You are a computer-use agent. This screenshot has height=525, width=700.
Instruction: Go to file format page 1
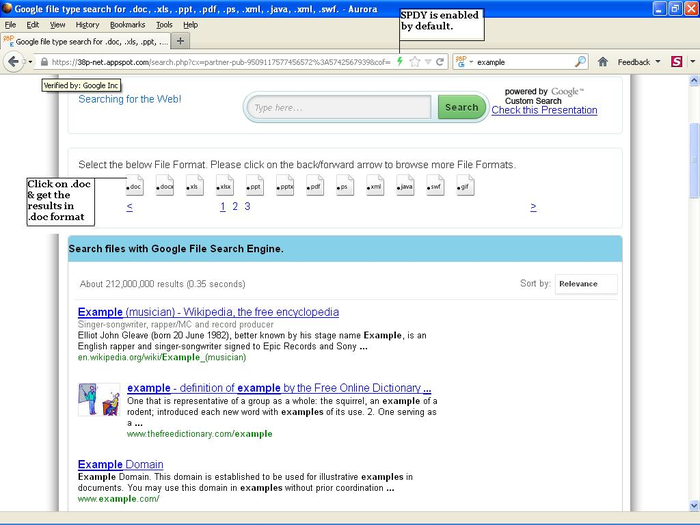tap(223, 206)
